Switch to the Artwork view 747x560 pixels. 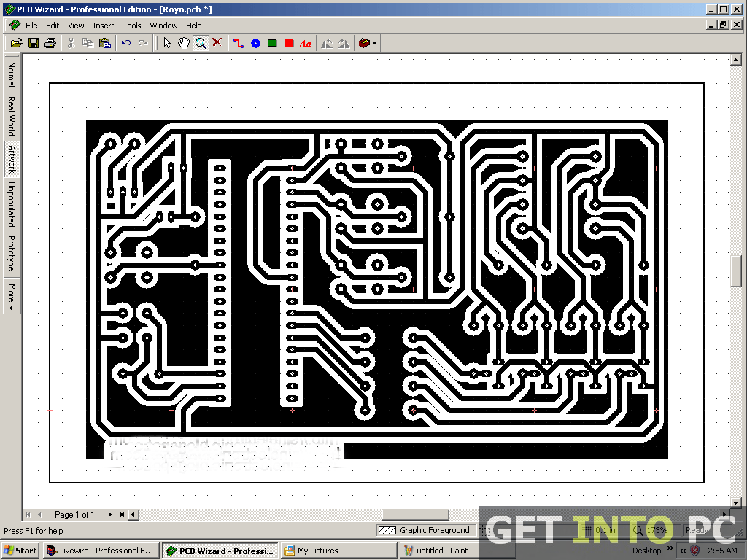coord(10,160)
